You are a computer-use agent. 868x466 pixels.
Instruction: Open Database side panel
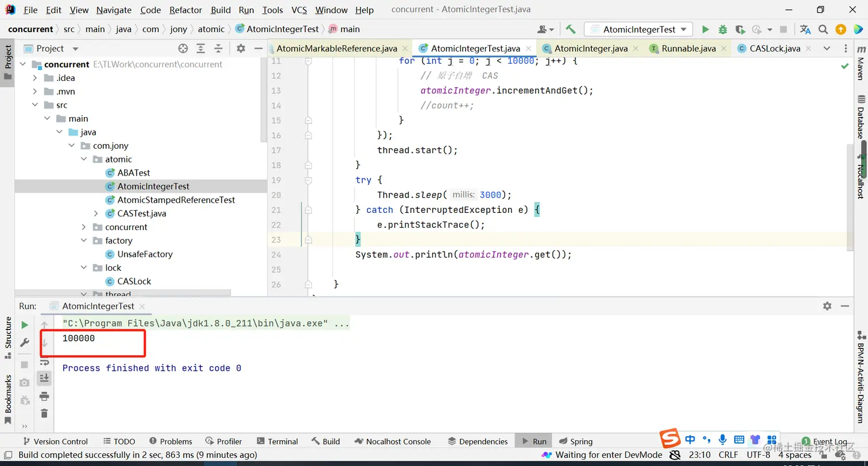point(861,116)
